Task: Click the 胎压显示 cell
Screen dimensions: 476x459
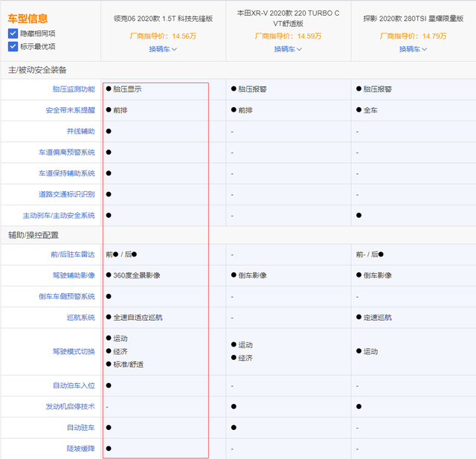Action: coord(124,89)
